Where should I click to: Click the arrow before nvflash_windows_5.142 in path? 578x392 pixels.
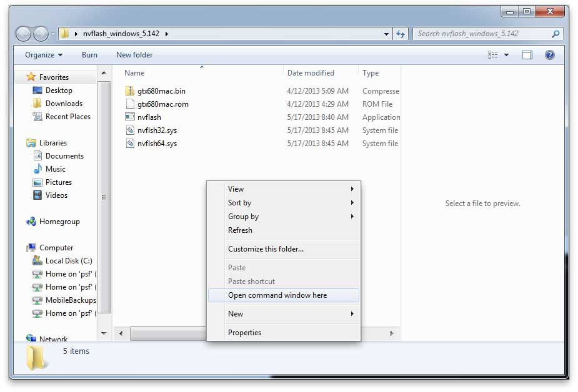pos(76,34)
